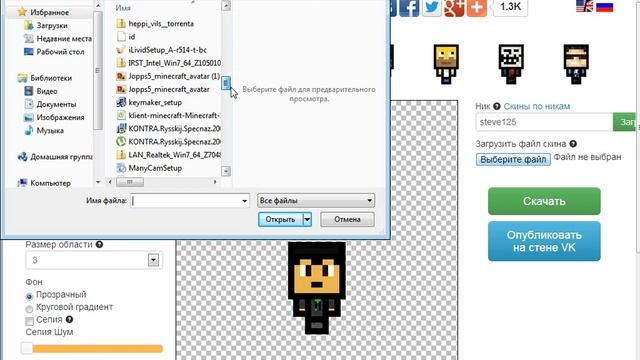Select first KONTRA.Rysskij.Specnaz file
Viewport: 640px width, 360px height.
click(168, 128)
